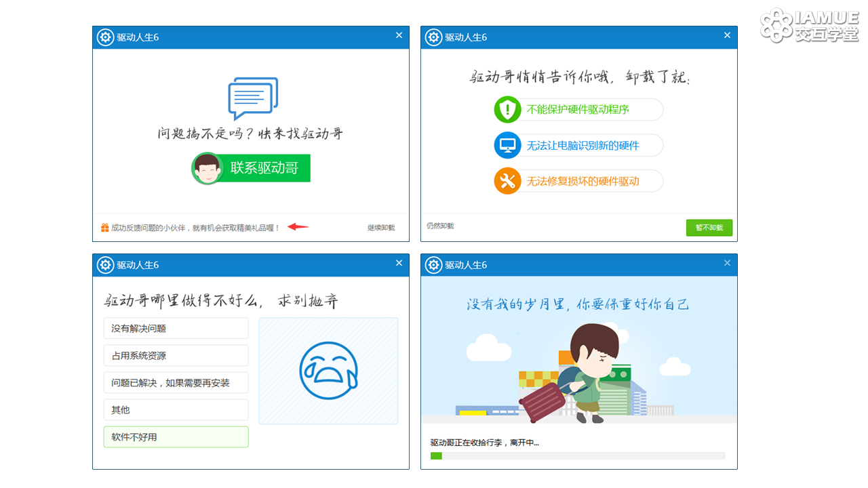The image size is (868, 488).
Task: Select the 无法让电脑识别新的硬件 pill
Action: pos(578,145)
